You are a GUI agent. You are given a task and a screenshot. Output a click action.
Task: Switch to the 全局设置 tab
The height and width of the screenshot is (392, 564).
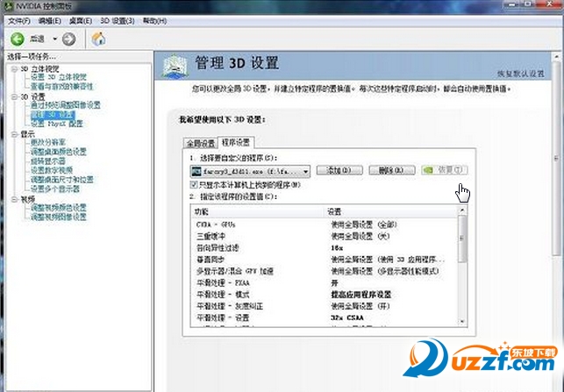click(200, 143)
